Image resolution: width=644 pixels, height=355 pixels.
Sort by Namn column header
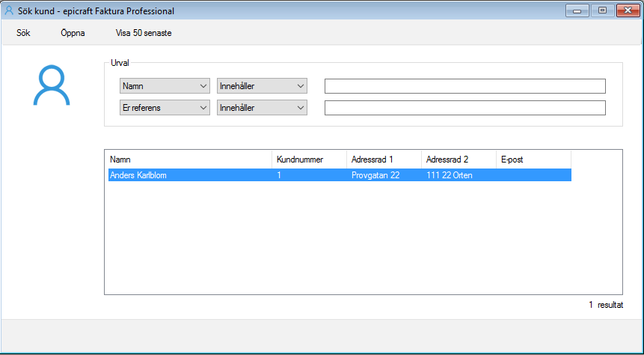(x=190, y=160)
